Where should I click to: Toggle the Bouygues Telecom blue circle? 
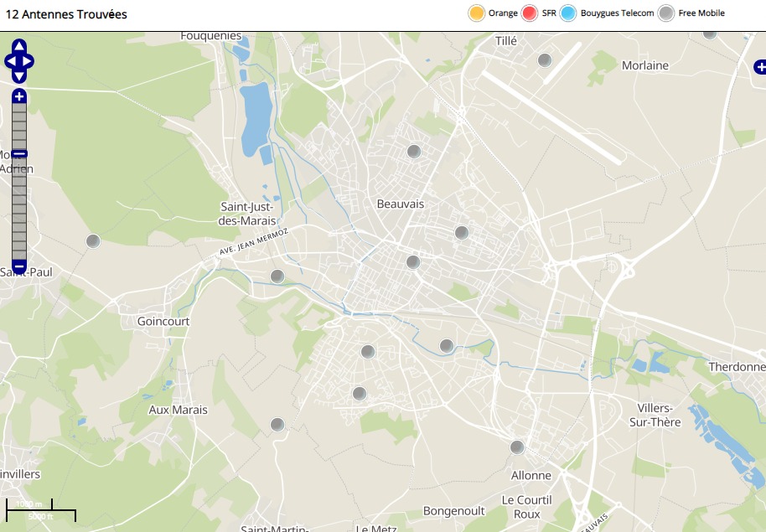(x=569, y=13)
